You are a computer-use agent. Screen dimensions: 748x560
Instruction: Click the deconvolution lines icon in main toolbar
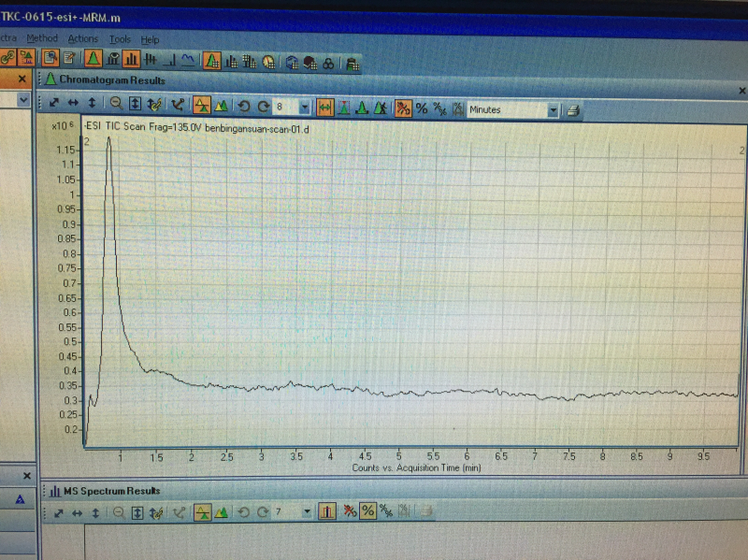pyautogui.click(x=151, y=60)
